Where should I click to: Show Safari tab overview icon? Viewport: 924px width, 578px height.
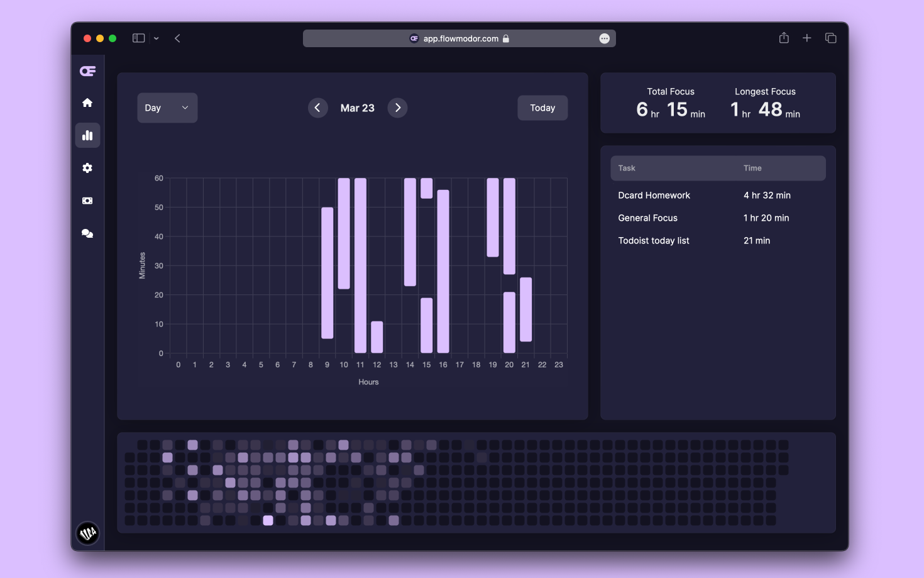point(830,38)
